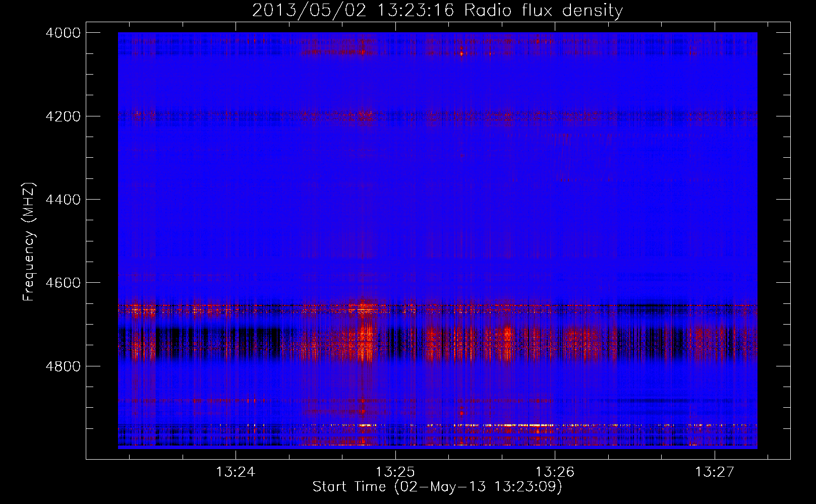Click the 13:27 time tick label
816x504 pixels.
coord(715,472)
